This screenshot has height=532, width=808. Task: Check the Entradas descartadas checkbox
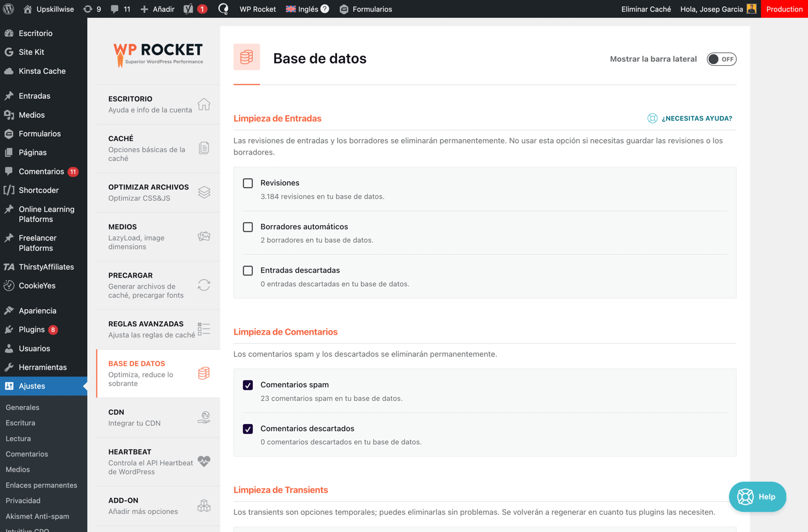coord(248,271)
